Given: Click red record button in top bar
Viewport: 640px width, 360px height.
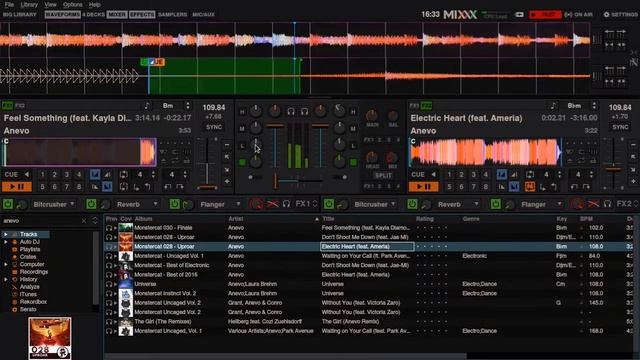Looking at the screenshot, I should (x=545, y=14).
